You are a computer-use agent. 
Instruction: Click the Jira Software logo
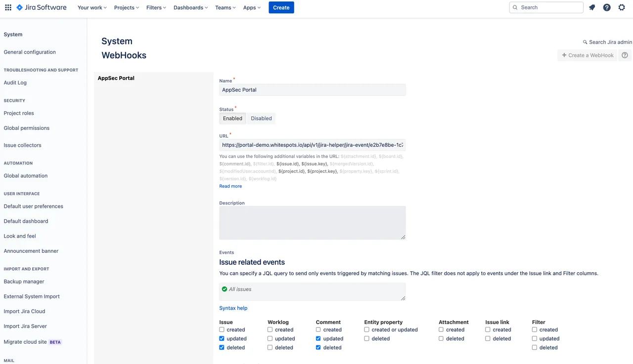pyautogui.click(x=42, y=7)
